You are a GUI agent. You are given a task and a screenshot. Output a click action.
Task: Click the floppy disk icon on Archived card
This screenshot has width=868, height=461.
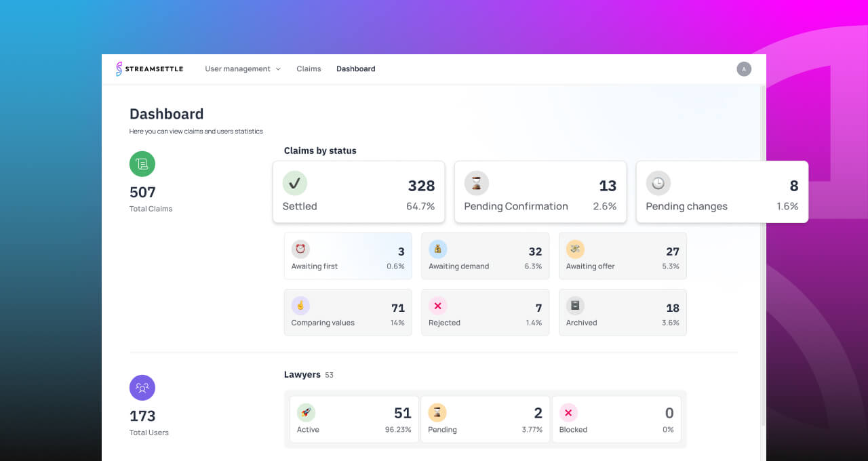575,305
